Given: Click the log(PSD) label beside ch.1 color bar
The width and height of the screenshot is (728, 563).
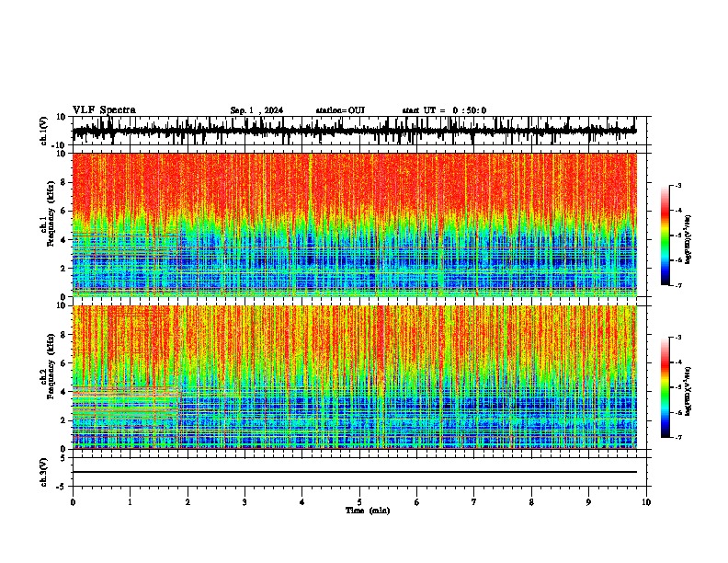Looking at the screenshot, I should point(688,239).
